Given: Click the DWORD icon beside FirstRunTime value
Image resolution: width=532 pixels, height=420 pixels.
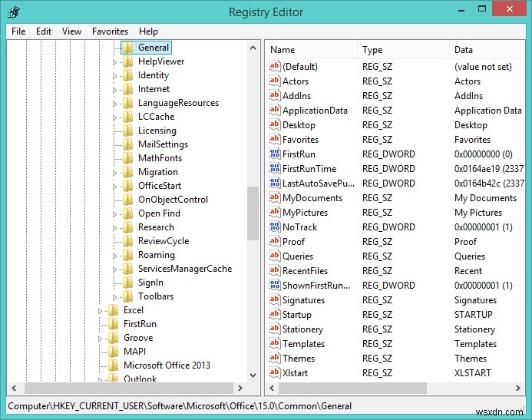Looking at the screenshot, I should coord(275,168).
